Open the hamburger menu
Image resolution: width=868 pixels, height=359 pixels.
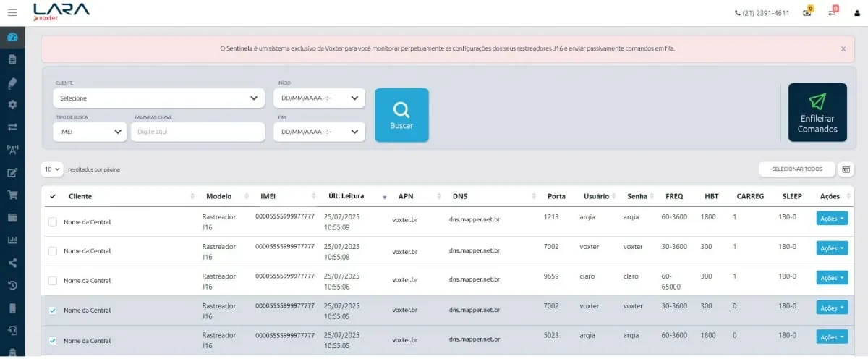tap(12, 13)
